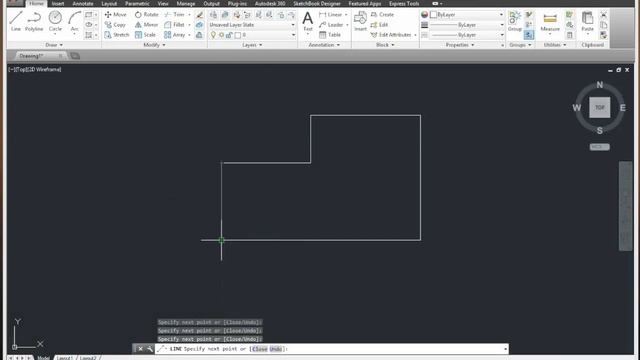Activate the Mirror command
Image resolution: width=640 pixels, height=360 pixels.
point(146,24)
